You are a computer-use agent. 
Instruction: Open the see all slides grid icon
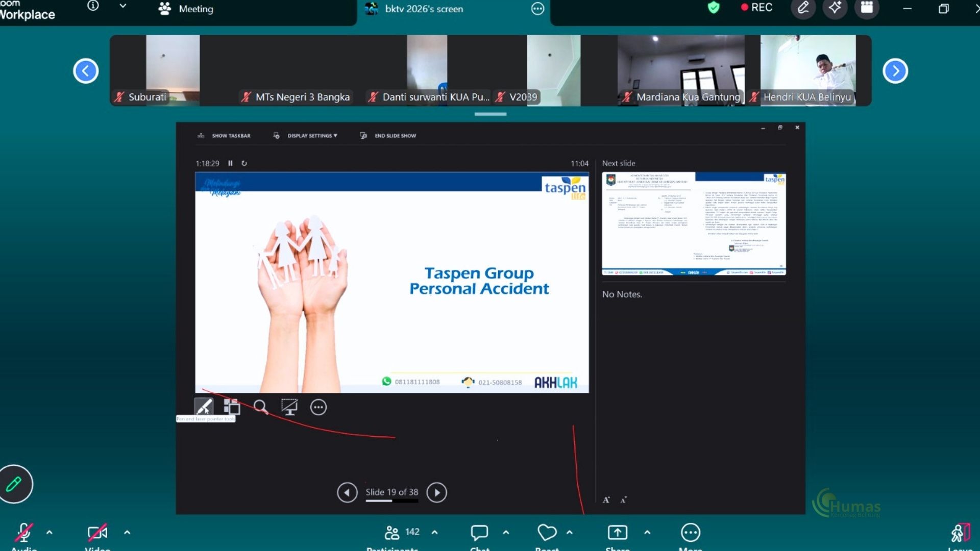(232, 407)
